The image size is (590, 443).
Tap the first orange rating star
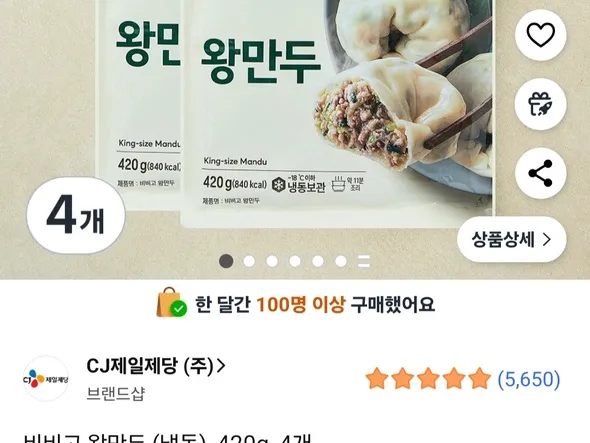pyautogui.click(x=377, y=379)
